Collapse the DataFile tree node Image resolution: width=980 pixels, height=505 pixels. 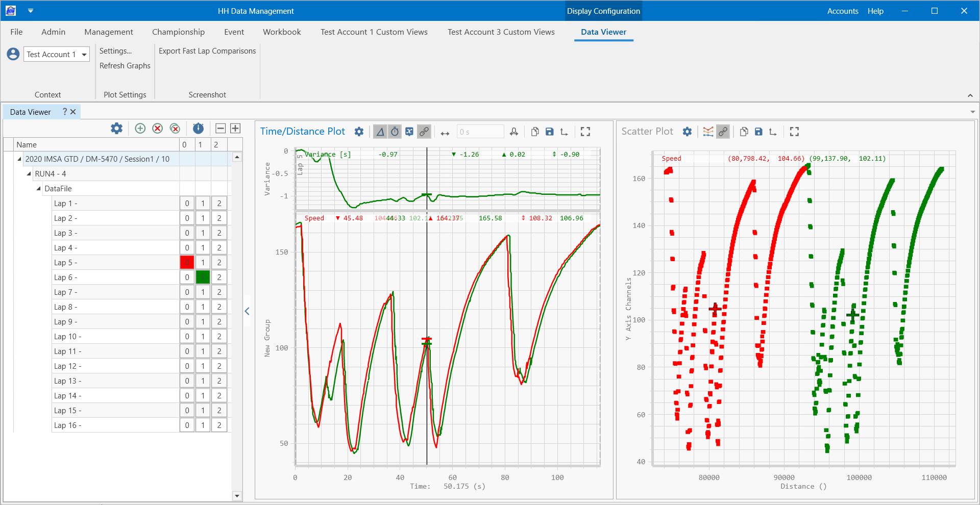tap(39, 189)
